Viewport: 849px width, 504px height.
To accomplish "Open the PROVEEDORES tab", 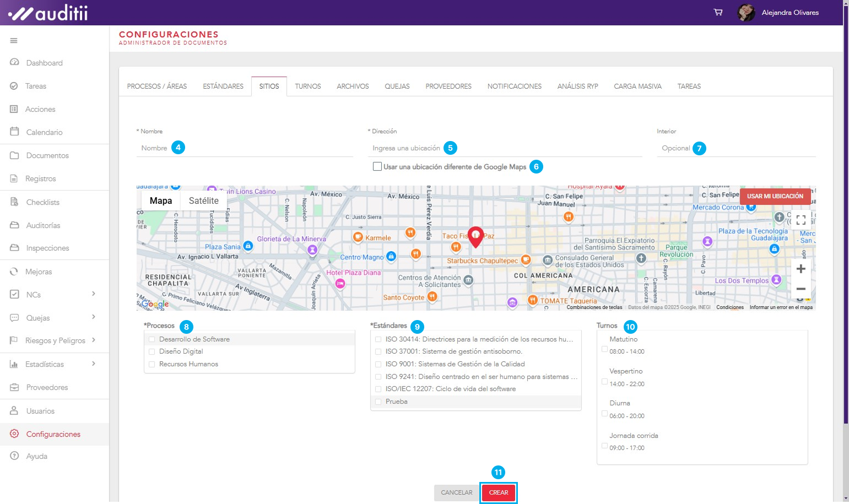I will click(448, 86).
